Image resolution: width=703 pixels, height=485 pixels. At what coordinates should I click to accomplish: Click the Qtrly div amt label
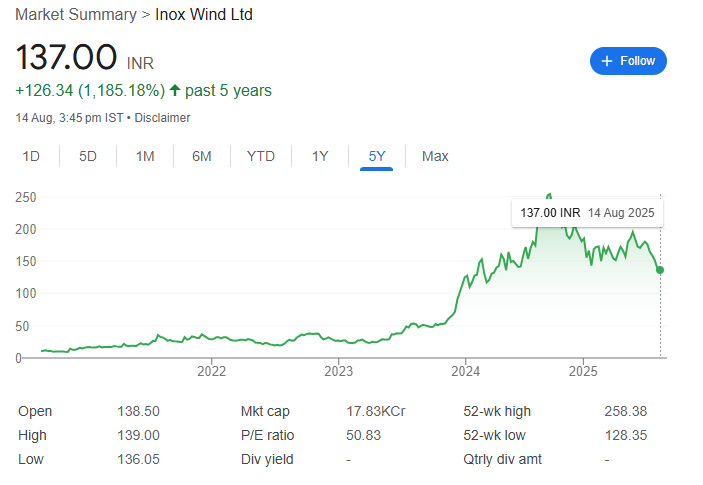tap(503, 459)
